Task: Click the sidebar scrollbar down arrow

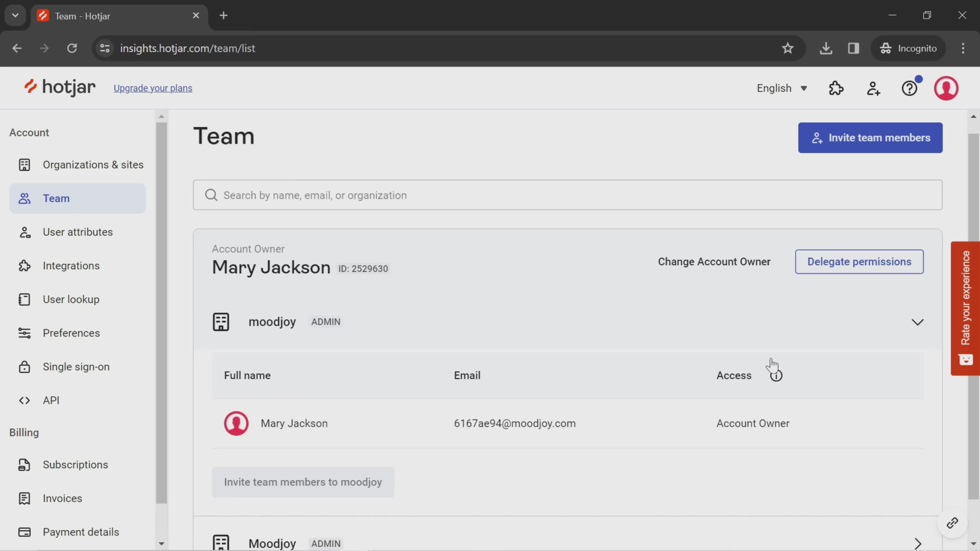Action: (x=161, y=544)
